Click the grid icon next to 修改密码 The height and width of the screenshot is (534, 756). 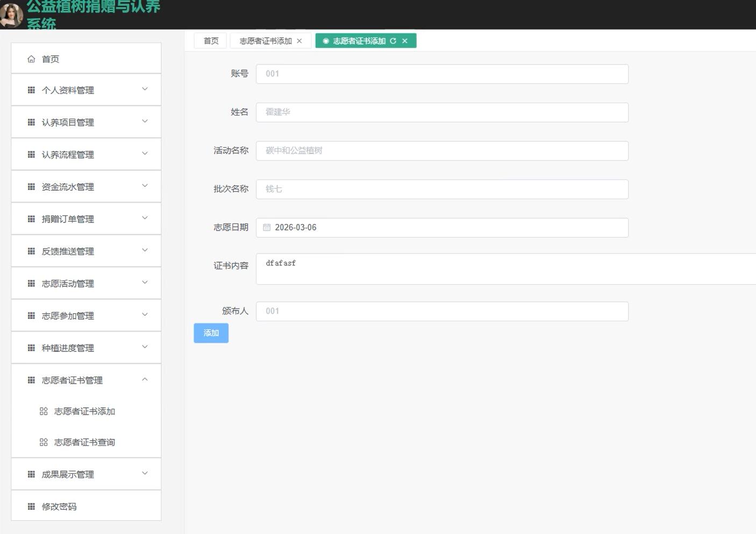(x=31, y=507)
